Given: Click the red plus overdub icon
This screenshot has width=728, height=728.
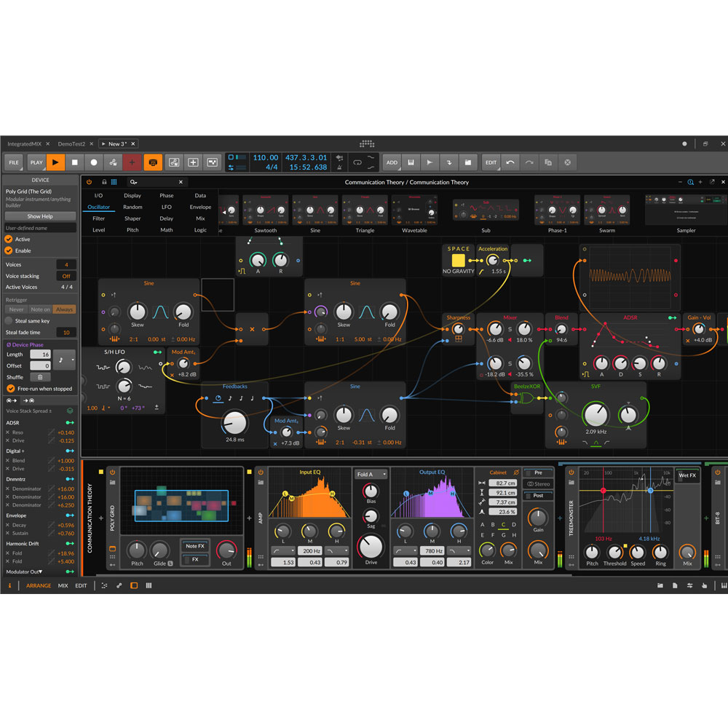Looking at the screenshot, I should 132,162.
